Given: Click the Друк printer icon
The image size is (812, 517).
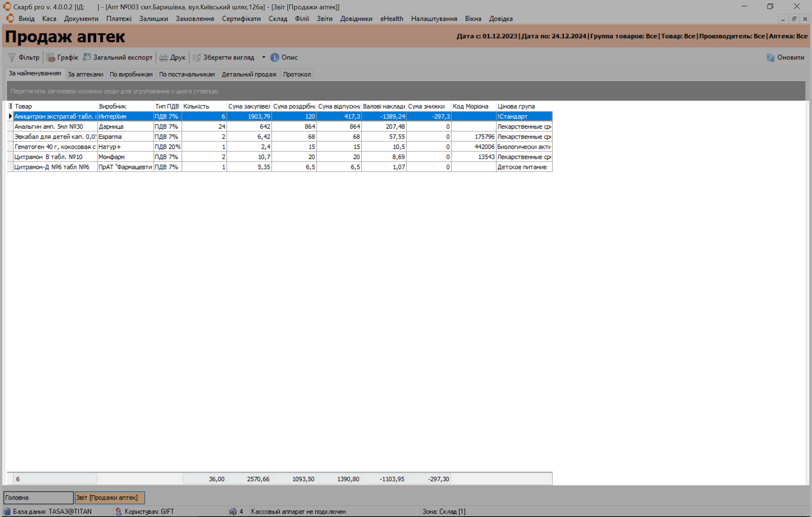Looking at the screenshot, I should (164, 57).
